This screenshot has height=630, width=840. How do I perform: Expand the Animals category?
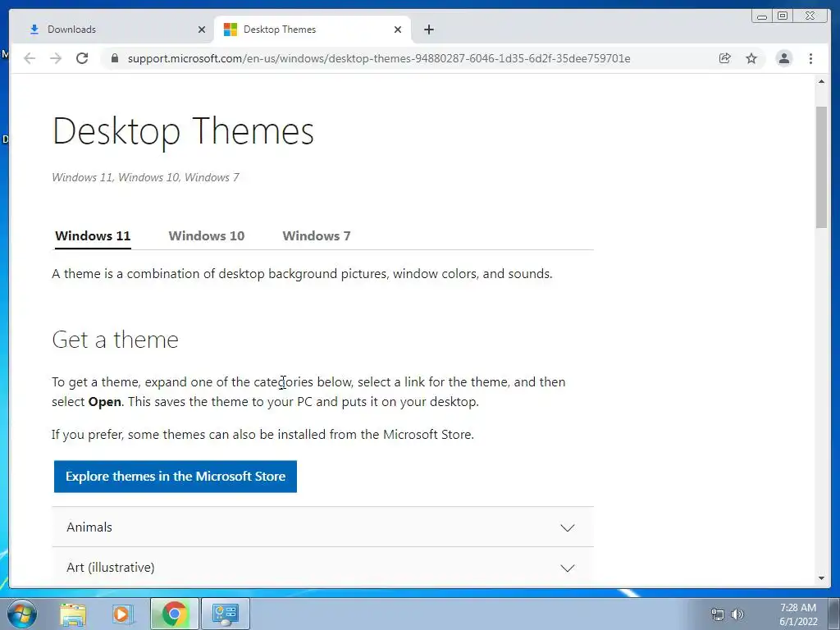[x=322, y=527]
